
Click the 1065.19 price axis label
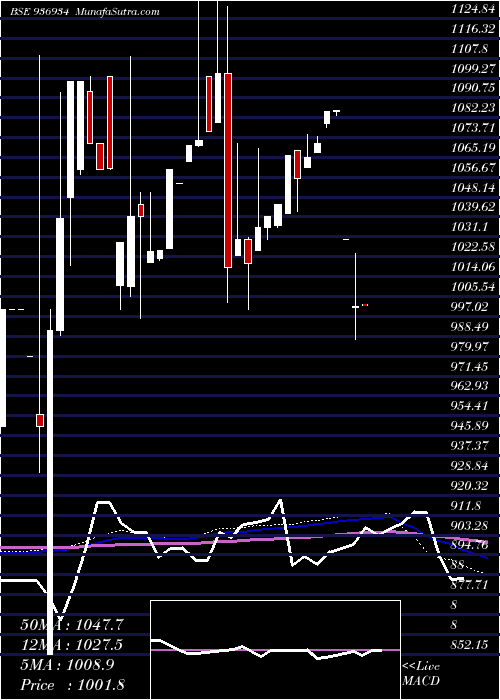[473, 148]
